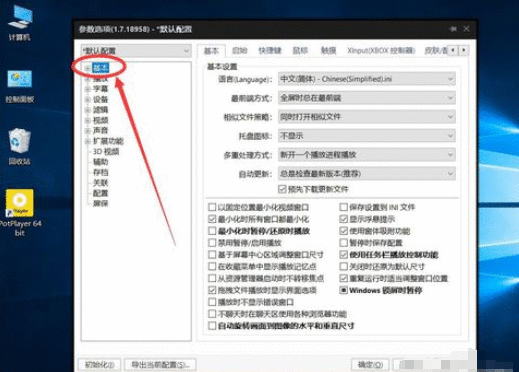The image size is (519, 372).
Task: Launch the PotPlayer 64 bit shortcut
Action: point(20,212)
